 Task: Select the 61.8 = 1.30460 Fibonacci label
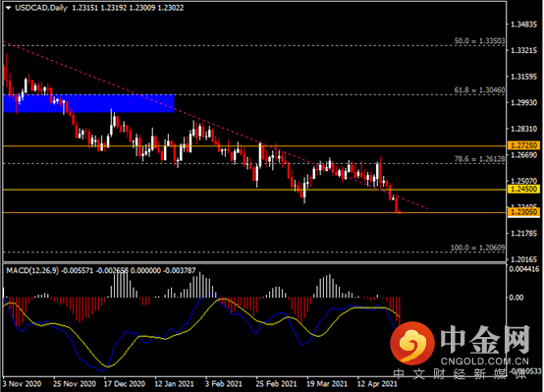[x=479, y=90]
